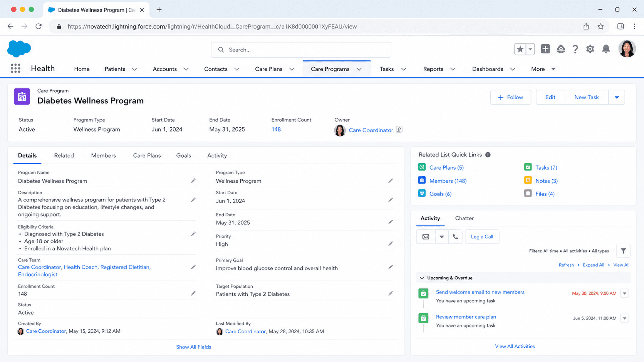Open the Notes (3) quick link

tap(546, 181)
